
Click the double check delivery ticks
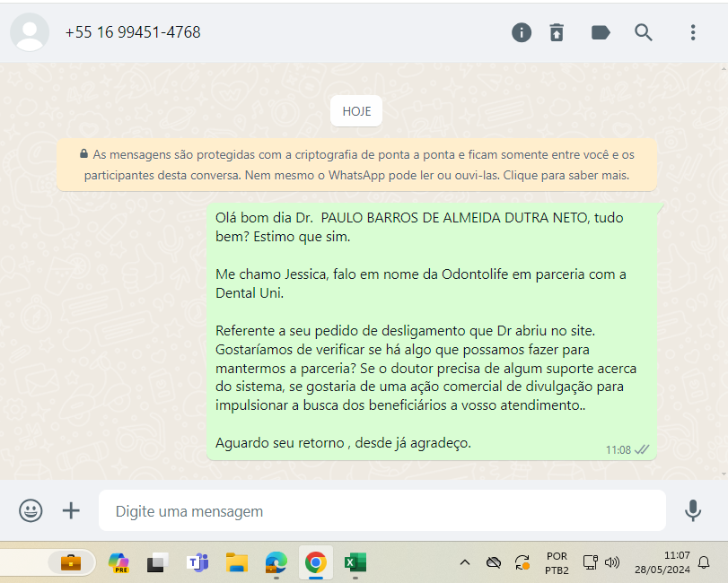pyautogui.click(x=642, y=449)
